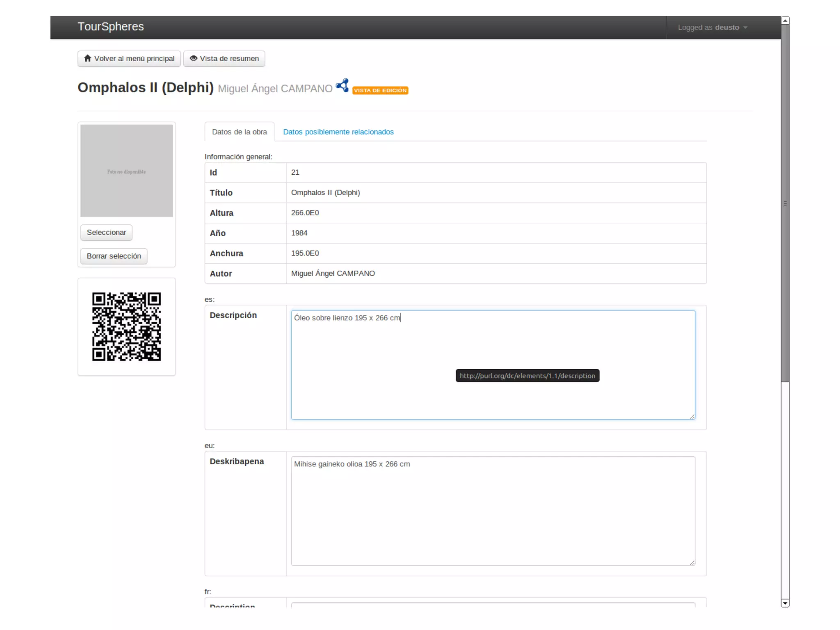Focus the Basque Deskribapena text area
The height and width of the screenshot is (630, 840).
[493, 511]
